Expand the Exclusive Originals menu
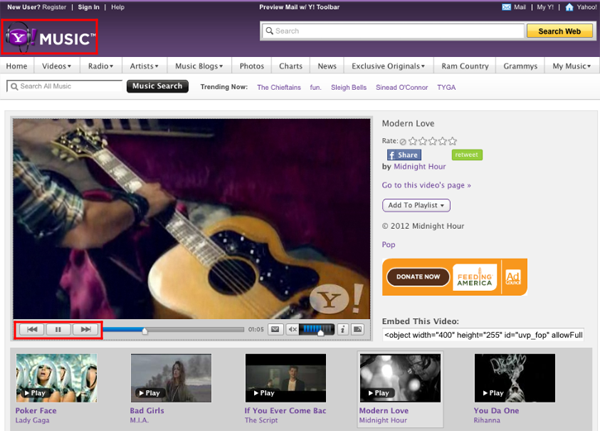Viewport: 600px width, 431px height. [388, 66]
